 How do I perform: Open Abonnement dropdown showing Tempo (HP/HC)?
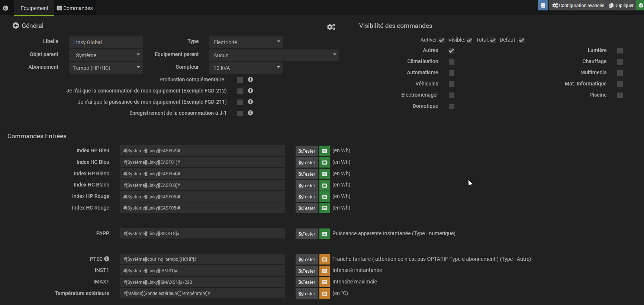pyautogui.click(x=106, y=68)
